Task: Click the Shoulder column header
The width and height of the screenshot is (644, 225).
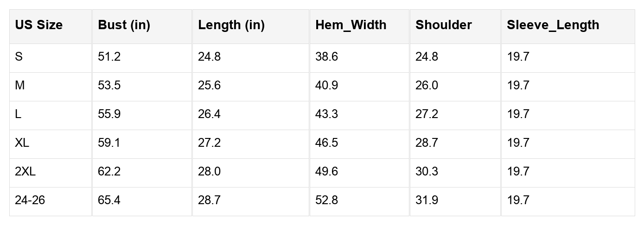Action: [x=443, y=25]
